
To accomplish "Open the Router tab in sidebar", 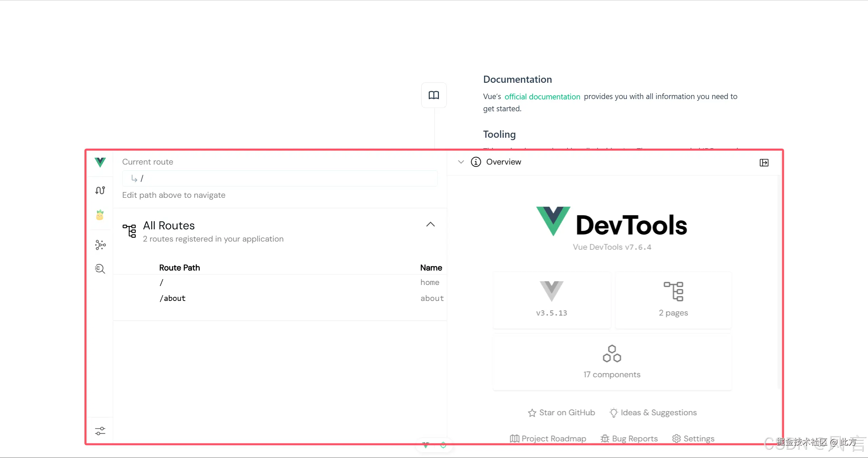I will tap(100, 190).
